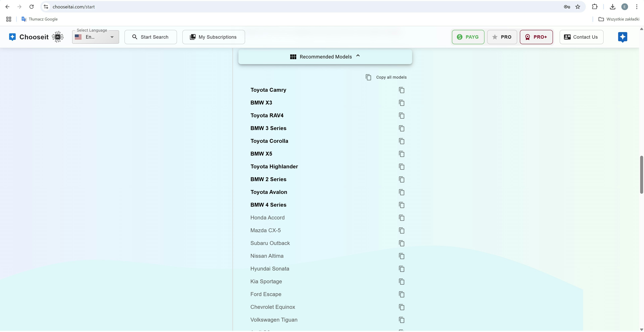This screenshot has height=332, width=644.
Task: Copy the Volkswagen Tiguan entry
Action: (401, 320)
